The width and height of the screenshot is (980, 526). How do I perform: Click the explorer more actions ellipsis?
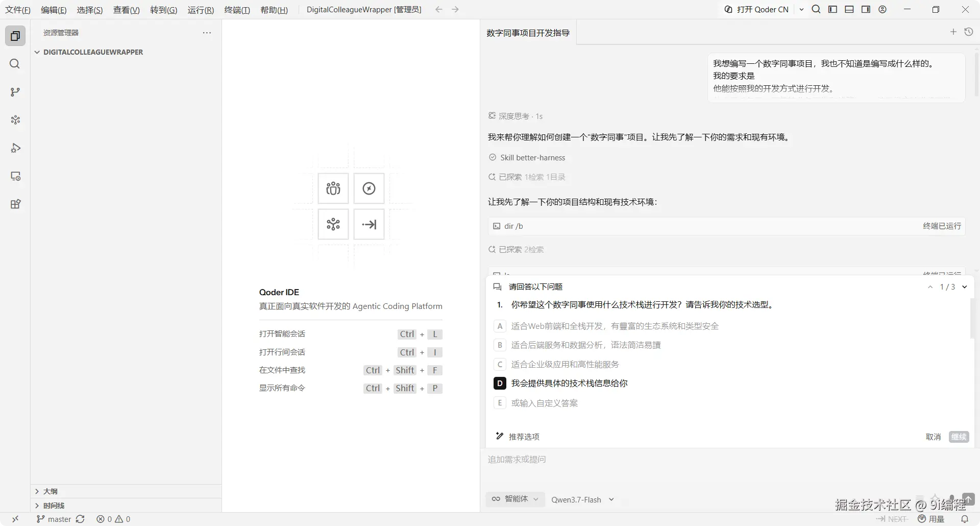click(x=207, y=33)
